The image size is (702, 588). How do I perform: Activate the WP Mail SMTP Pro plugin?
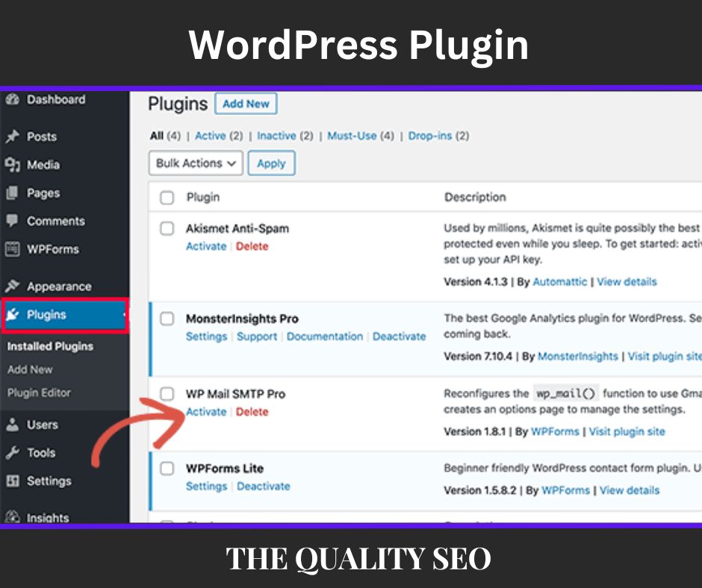point(205,412)
